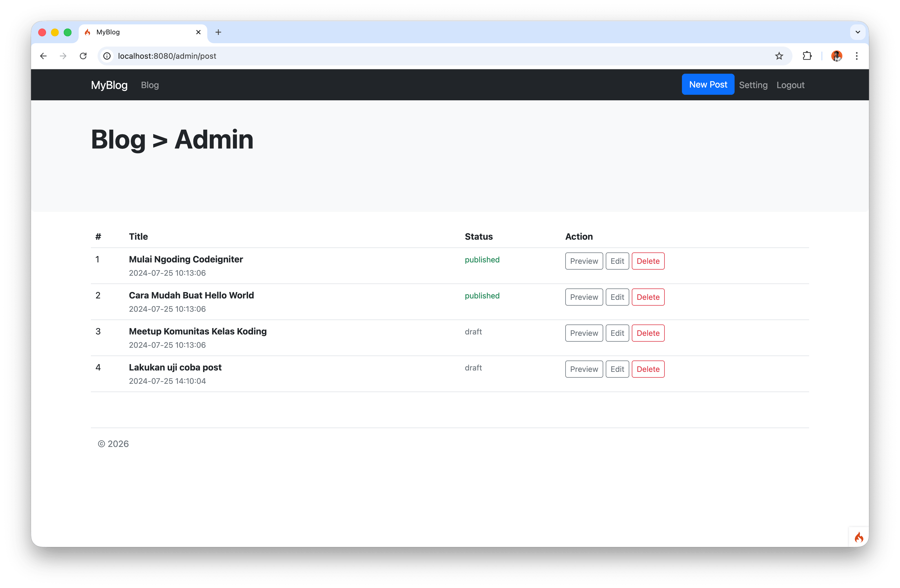Expand the tab search dropdown chevron

(x=858, y=32)
